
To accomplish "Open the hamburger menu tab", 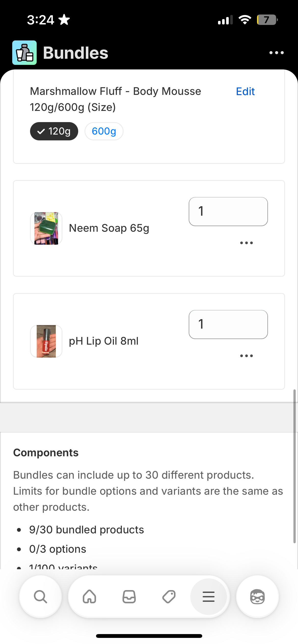I will [x=209, y=597].
